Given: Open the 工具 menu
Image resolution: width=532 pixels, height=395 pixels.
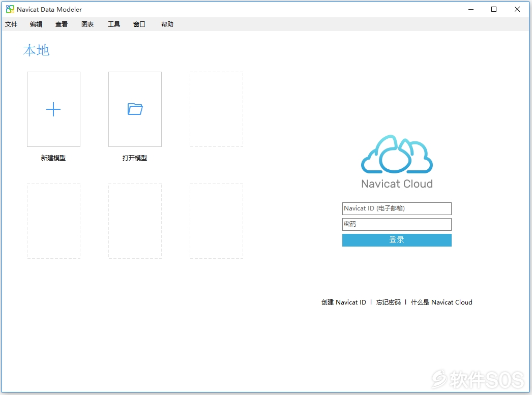Looking at the screenshot, I should click(x=113, y=24).
